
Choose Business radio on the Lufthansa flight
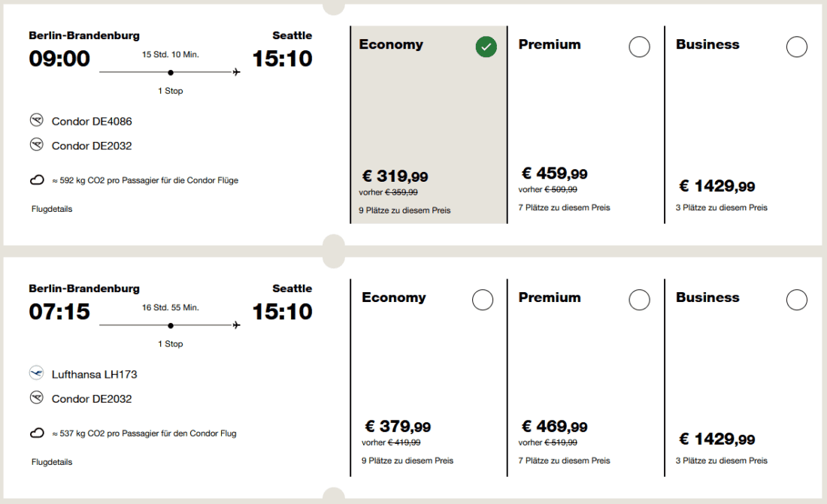796,300
